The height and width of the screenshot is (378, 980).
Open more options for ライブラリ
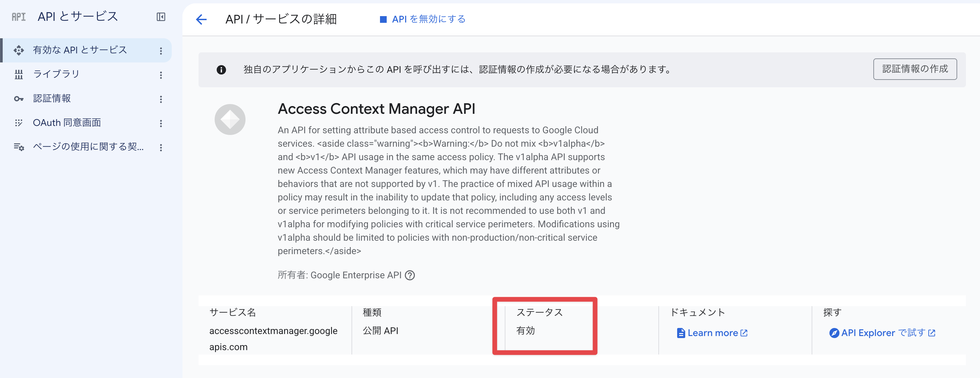tap(161, 75)
